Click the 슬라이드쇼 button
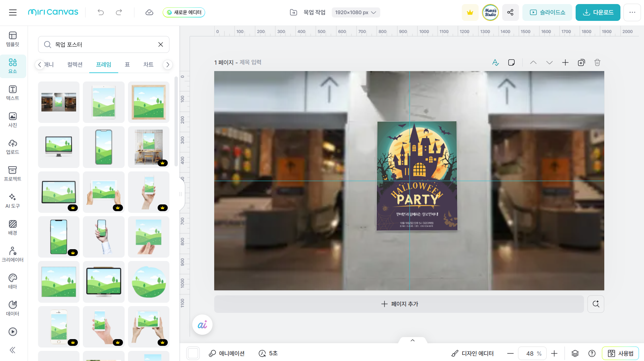644x361 pixels. 547,12
